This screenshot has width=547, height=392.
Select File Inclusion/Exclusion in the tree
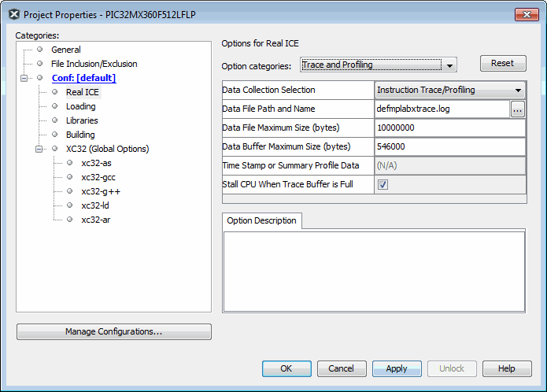tap(94, 64)
